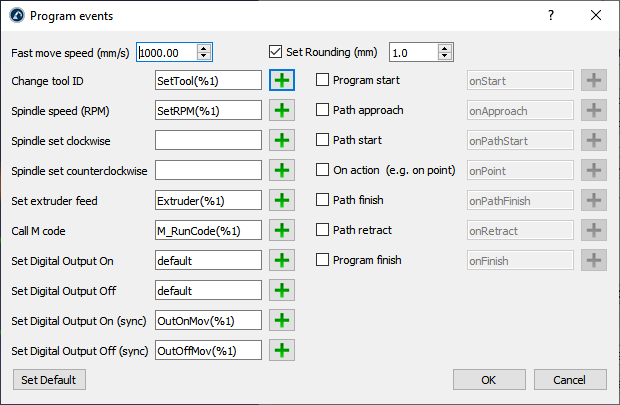This screenshot has height=405, width=620.
Task: Click green plus next to Change tool ID
Action: (283, 80)
